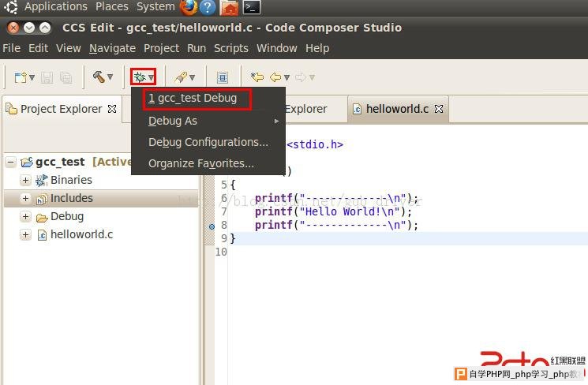The height and width of the screenshot is (385, 588).
Task: Open the Places menu
Action: pos(112,7)
